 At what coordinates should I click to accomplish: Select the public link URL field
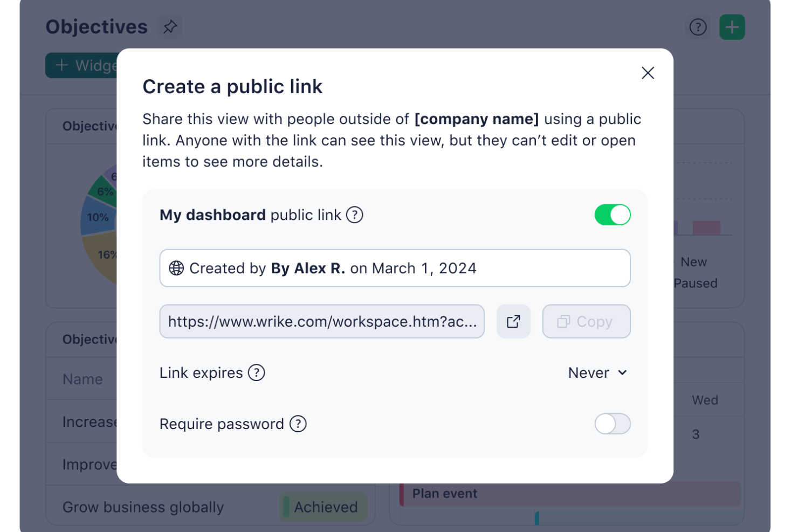[322, 321]
